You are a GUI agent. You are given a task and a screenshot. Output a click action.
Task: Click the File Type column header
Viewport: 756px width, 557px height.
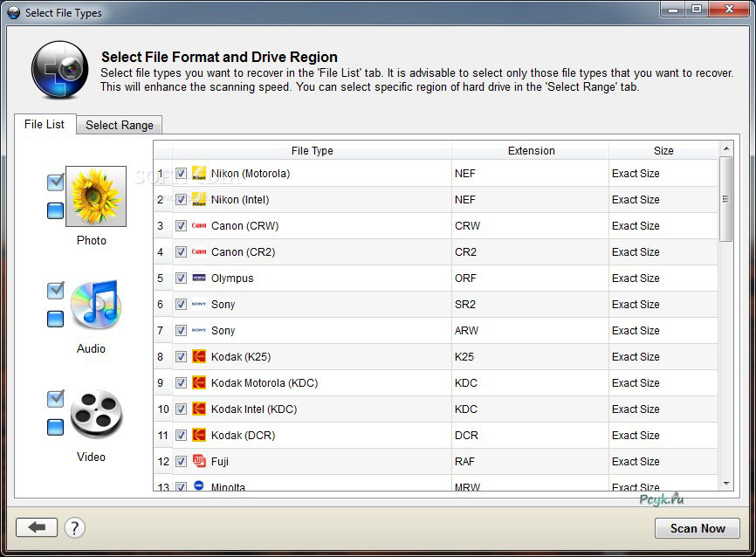[312, 150]
